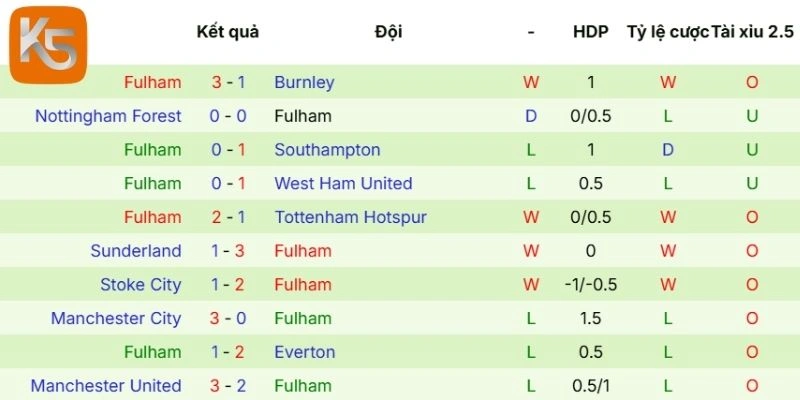Select the HDP column header
The height and width of the screenshot is (400, 800).
[590, 32]
